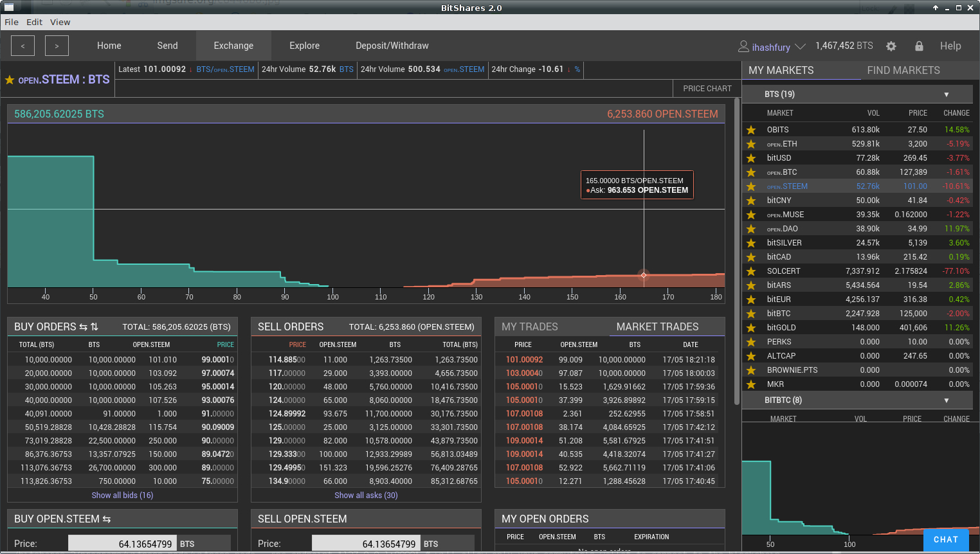Unstar the OBITS market row
Screen dimensions: 980x554
coord(751,130)
